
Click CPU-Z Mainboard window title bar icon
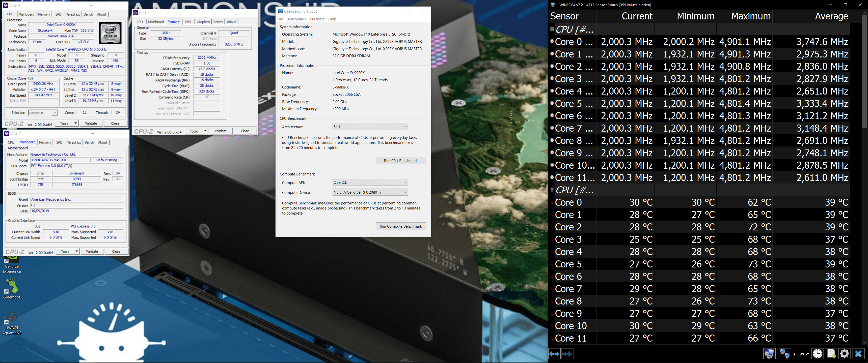coord(6,133)
